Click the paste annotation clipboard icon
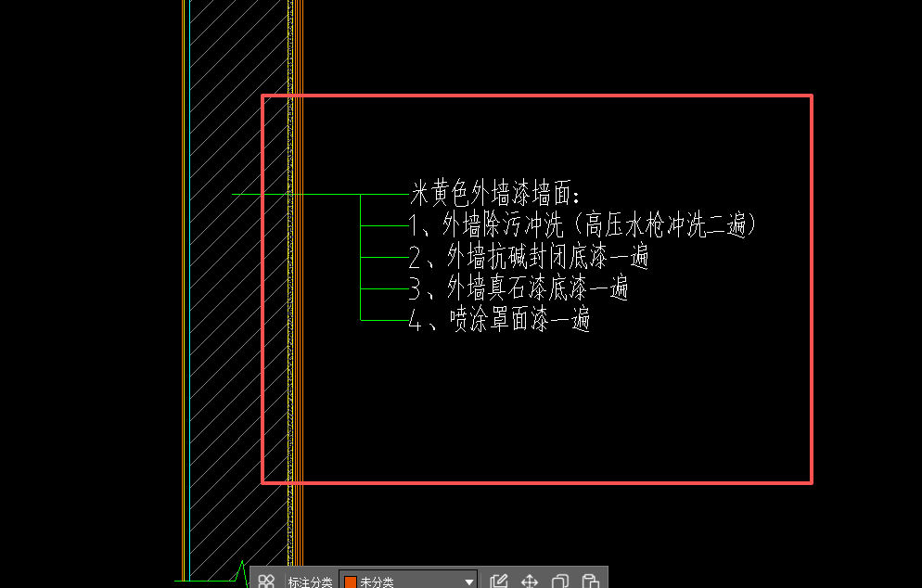The width and height of the screenshot is (922, 588). 590,582
